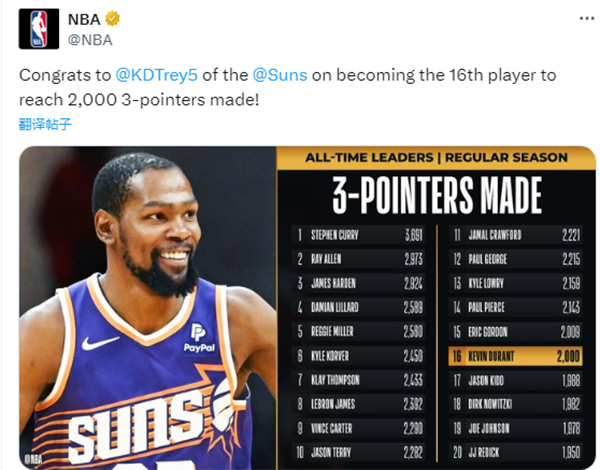600x470 pixels.
Task: Click the Jamal Crawford leaderboard entry
Action: pos(515,236)
